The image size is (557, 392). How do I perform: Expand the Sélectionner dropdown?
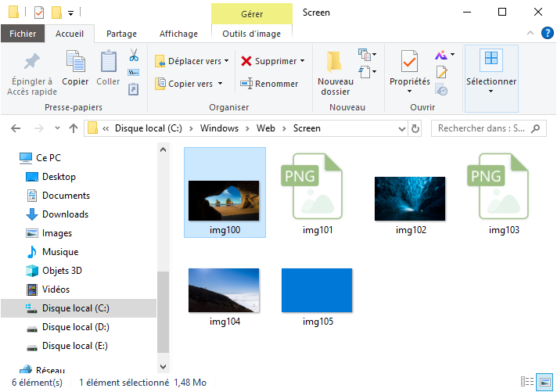[491, 91]
